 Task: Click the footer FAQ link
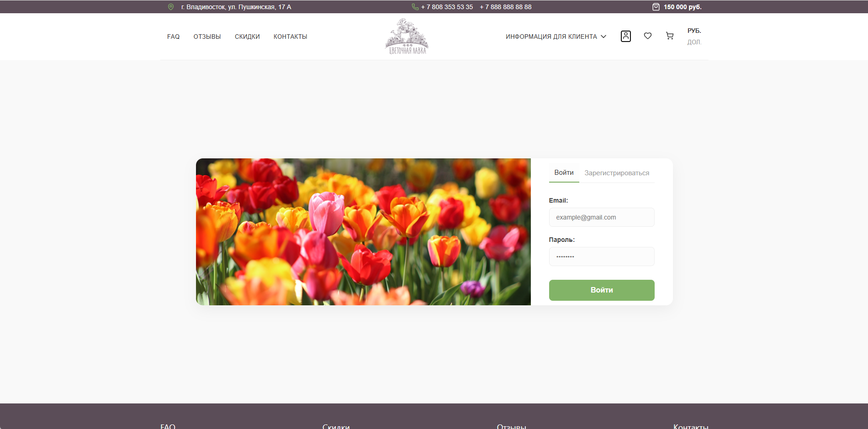click(x=168, y=426)
